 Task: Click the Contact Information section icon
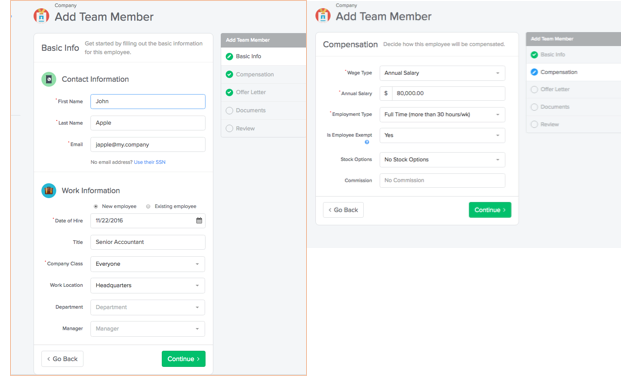coord(49,79)
